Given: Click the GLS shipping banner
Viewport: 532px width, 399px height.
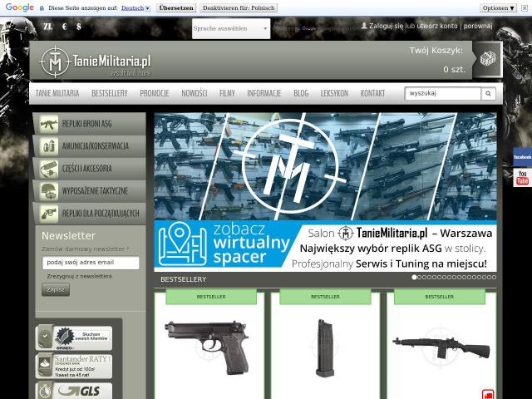Looking at the screenshot, I should coord(74,390).
